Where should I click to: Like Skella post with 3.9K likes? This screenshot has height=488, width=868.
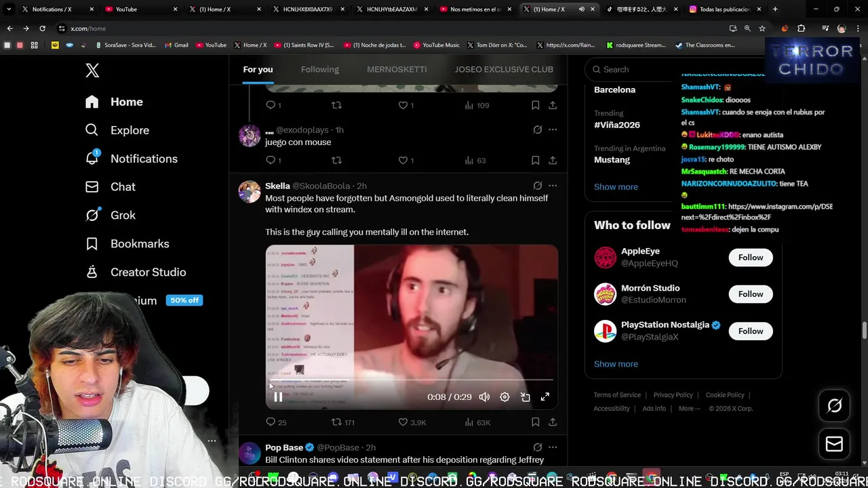(412, 422)
